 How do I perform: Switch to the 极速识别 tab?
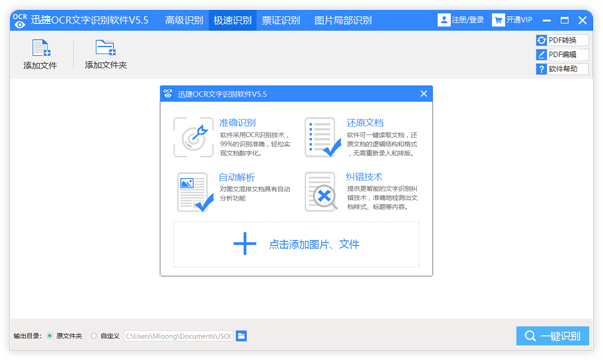pos(232,20)
